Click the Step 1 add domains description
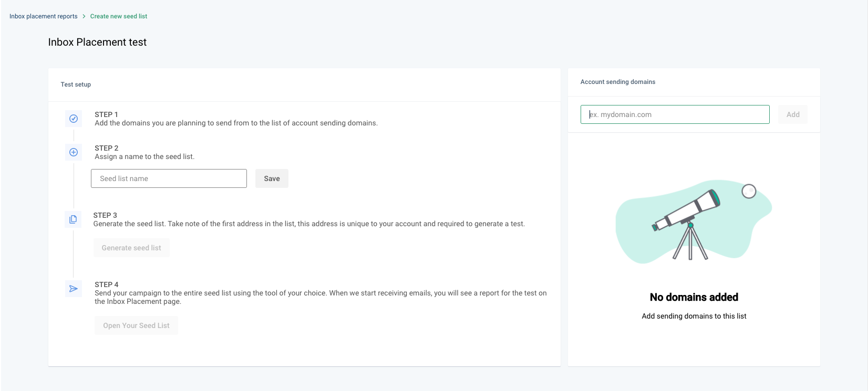The height and width of the screenshot is (391, 868). click(x=236, y=123)
